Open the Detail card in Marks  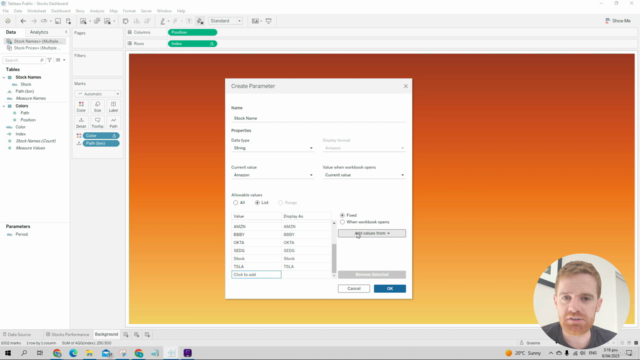tap(81, 122)
